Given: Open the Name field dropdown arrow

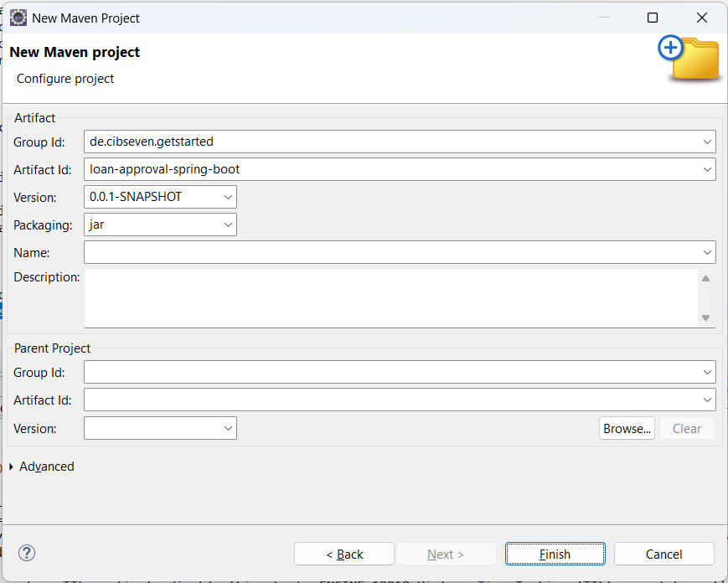Looking at the screenshot, I should click(707, 252).
